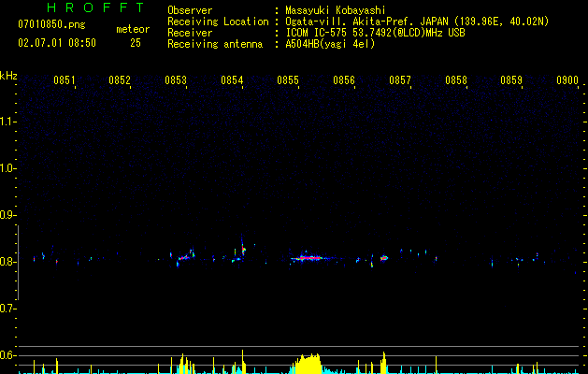Click the 0900 time marker

[x=567, y=80]
